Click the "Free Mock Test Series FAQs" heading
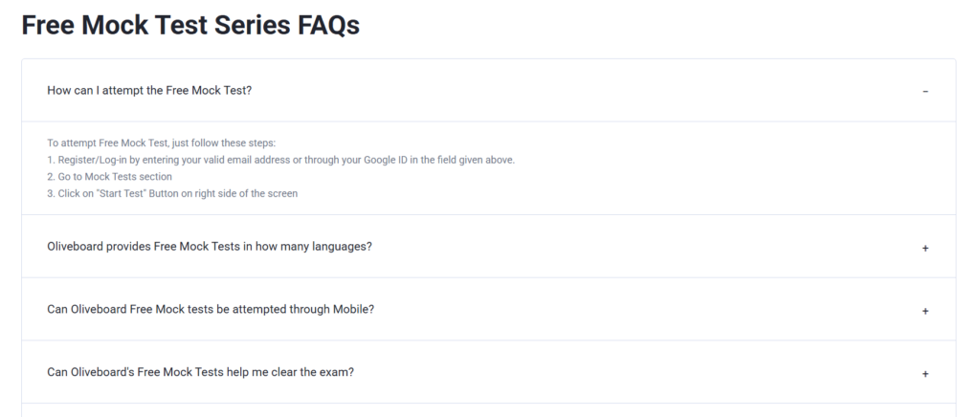This screenshot has width=980, height=417. (190, 26)
